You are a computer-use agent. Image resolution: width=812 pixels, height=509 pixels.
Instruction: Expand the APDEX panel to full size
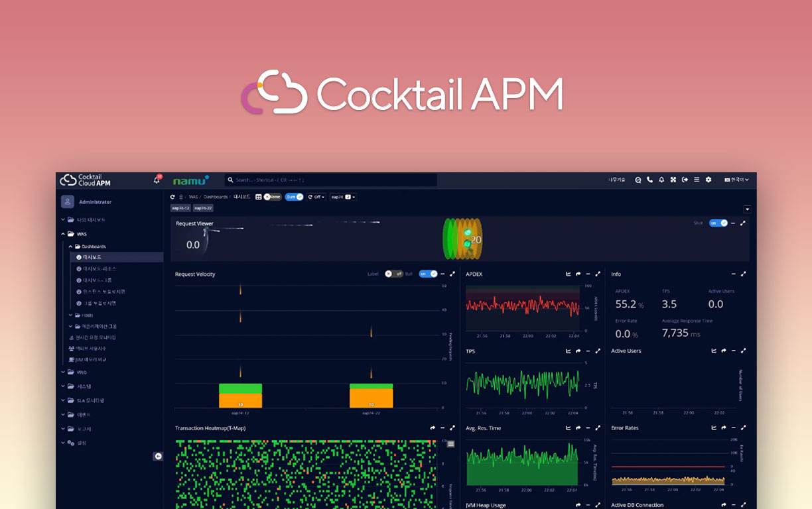click(598, 274)
